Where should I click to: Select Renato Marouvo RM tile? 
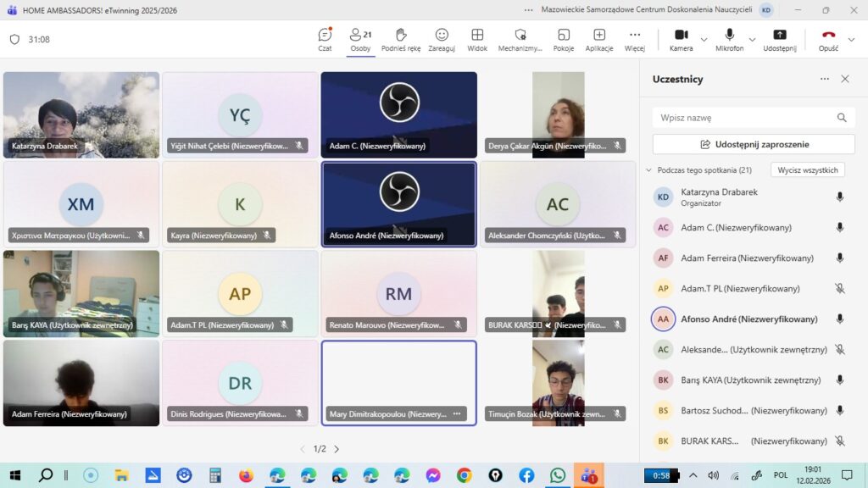pyautogui.click(x=399, y=294)
